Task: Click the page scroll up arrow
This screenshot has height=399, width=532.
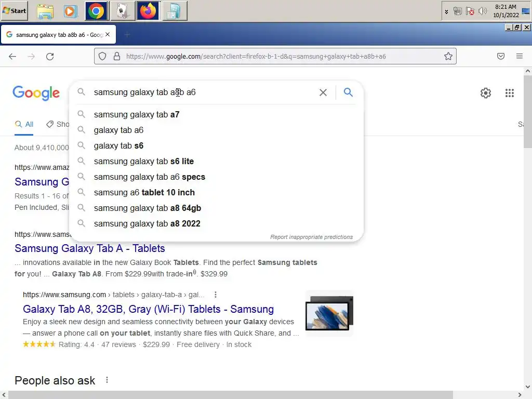Action: (528, 71)
